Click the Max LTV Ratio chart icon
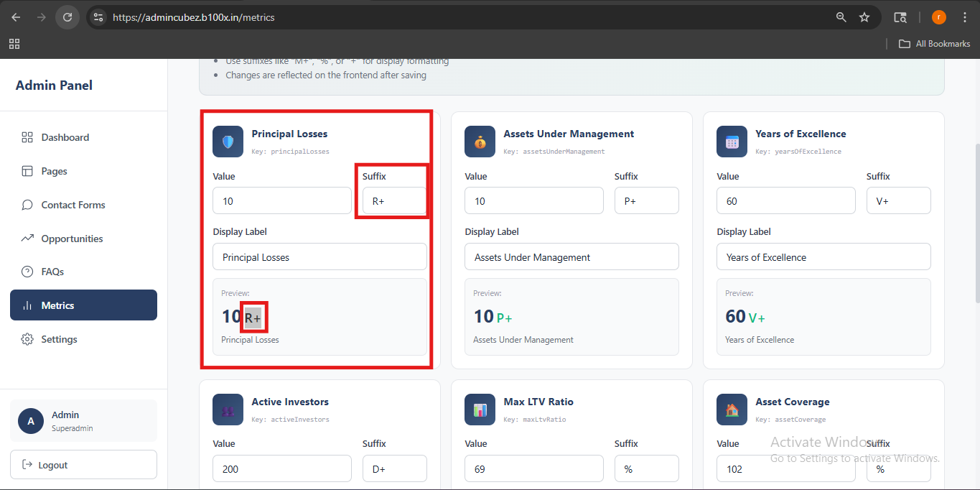The height and width of the screenshot is (490, 980). [480, 410]
